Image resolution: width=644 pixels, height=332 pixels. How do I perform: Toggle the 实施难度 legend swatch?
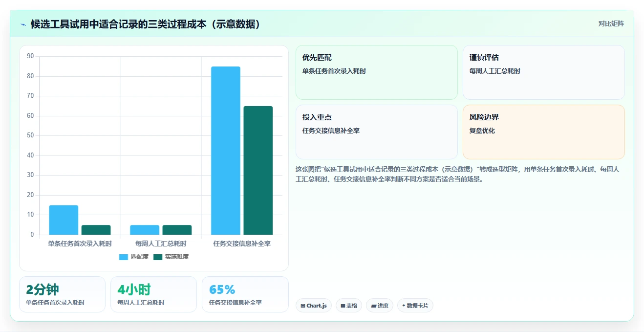[x=158, y=257]
